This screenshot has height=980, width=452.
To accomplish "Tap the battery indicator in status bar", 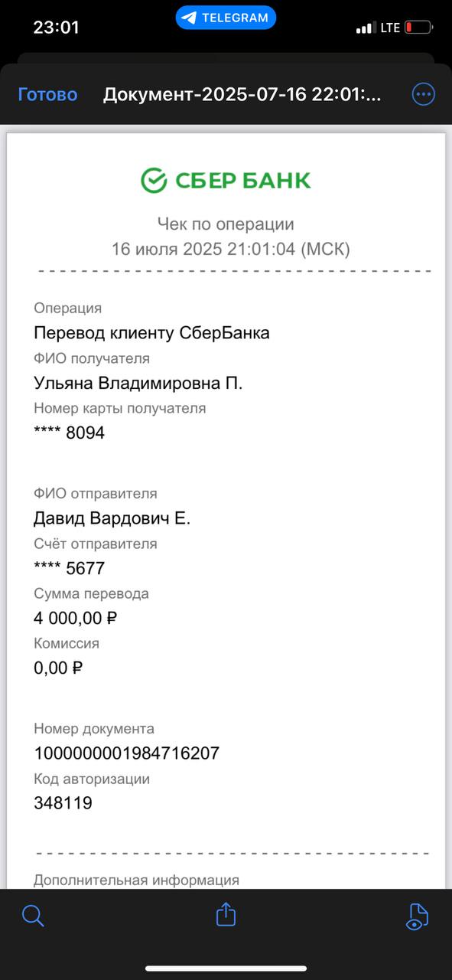I will 419,28.
